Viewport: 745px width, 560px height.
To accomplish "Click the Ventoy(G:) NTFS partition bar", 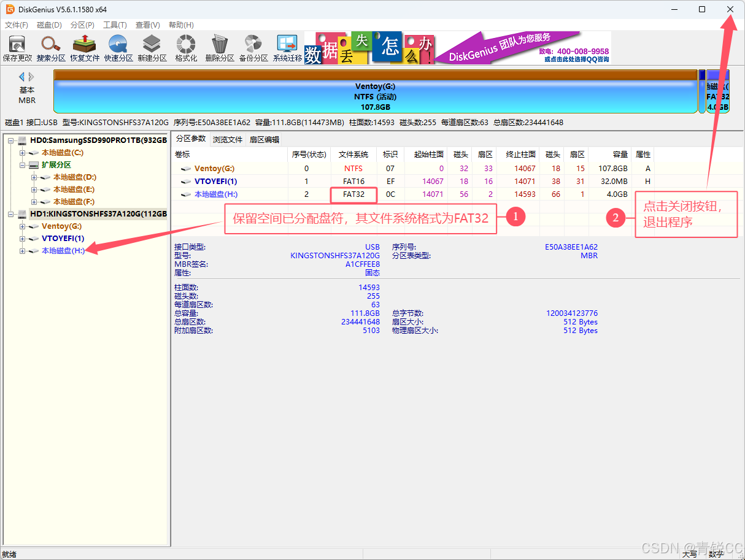I will pos(375,91).
